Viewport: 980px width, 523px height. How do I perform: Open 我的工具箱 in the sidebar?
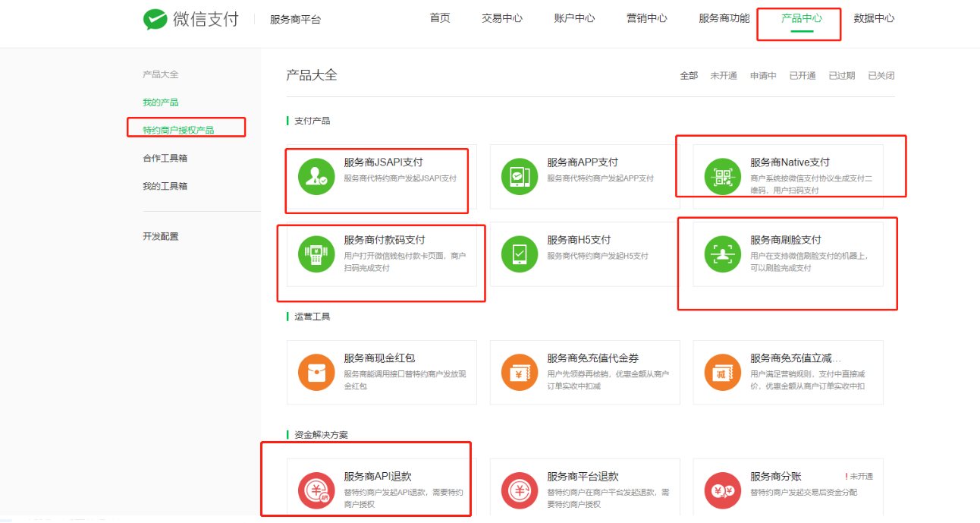165,187
